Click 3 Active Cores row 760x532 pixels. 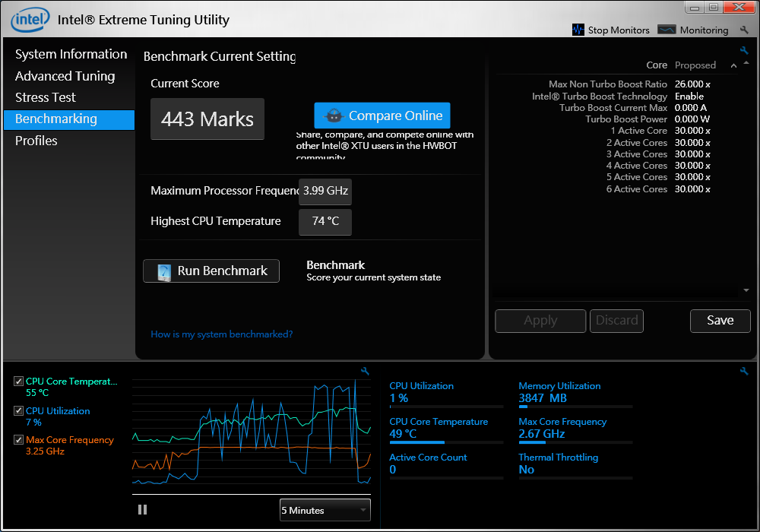pos(658,154)
